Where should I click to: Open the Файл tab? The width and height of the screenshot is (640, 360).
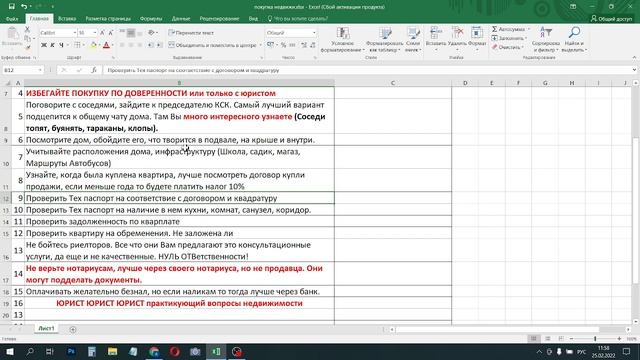coord(12,19)
